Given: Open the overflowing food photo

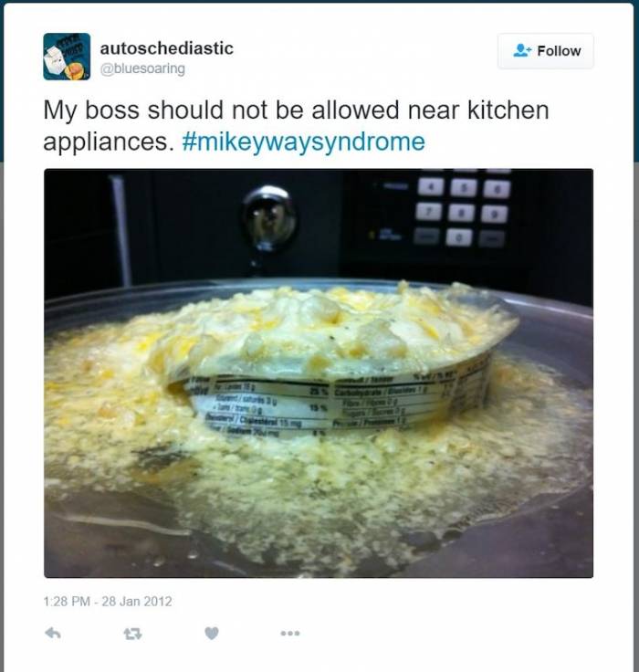Looking at the screenshot, I should coord(319,373).
